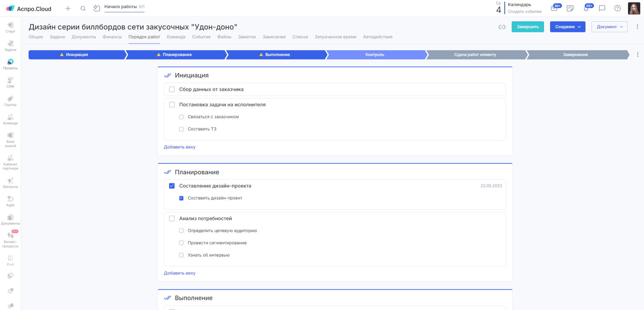The height and width of the screenshot is (310, 644).
Task: Copy project link via chain icon
Action: coord(502,27)
